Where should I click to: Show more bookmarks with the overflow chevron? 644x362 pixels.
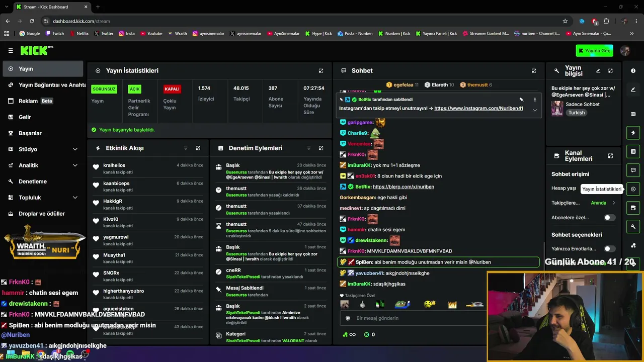632,34
